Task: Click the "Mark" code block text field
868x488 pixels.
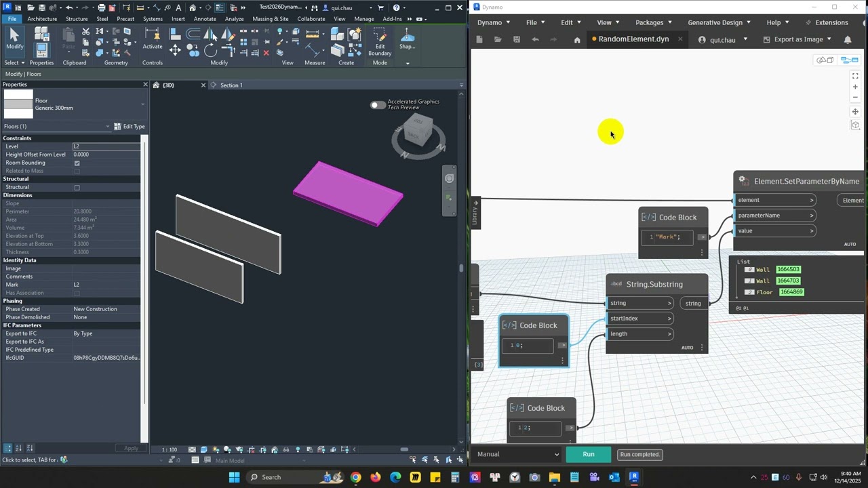Action: (669, 237)
